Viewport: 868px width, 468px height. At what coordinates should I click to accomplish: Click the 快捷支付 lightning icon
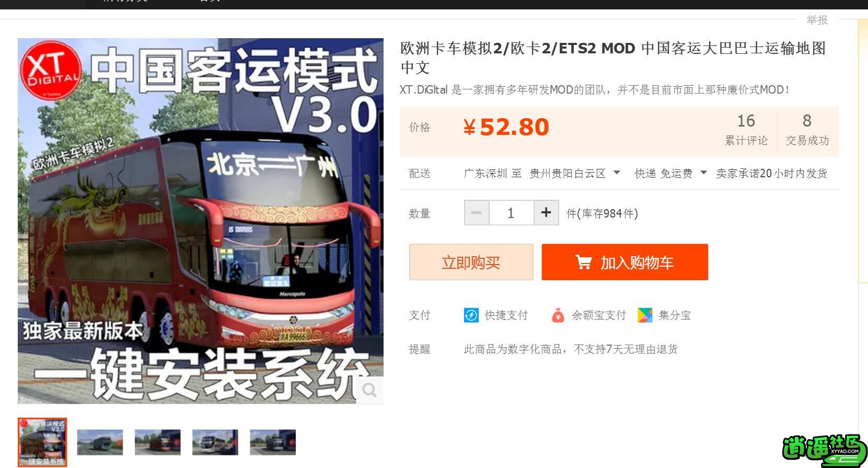pyautogui.click(x=471, y=315)
